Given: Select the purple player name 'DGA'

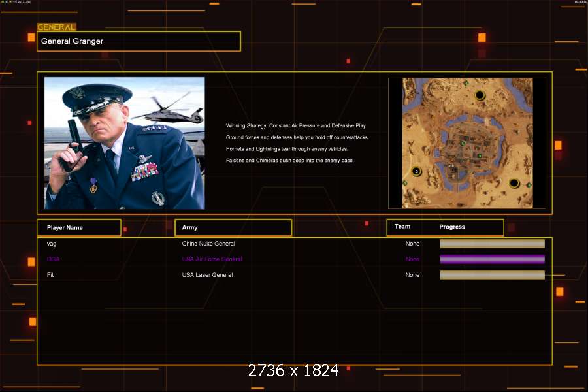Looking at the screenshot, I should pos(54,259).
